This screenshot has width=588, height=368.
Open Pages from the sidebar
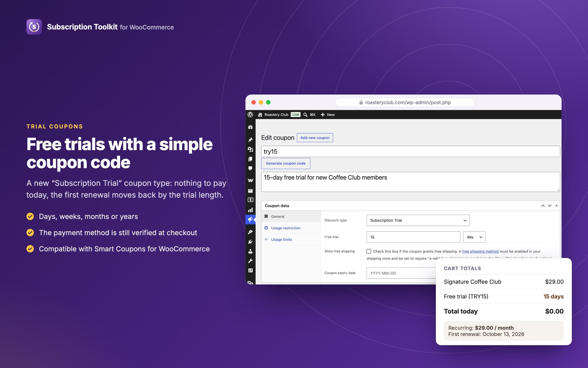(x=250, y=159)
